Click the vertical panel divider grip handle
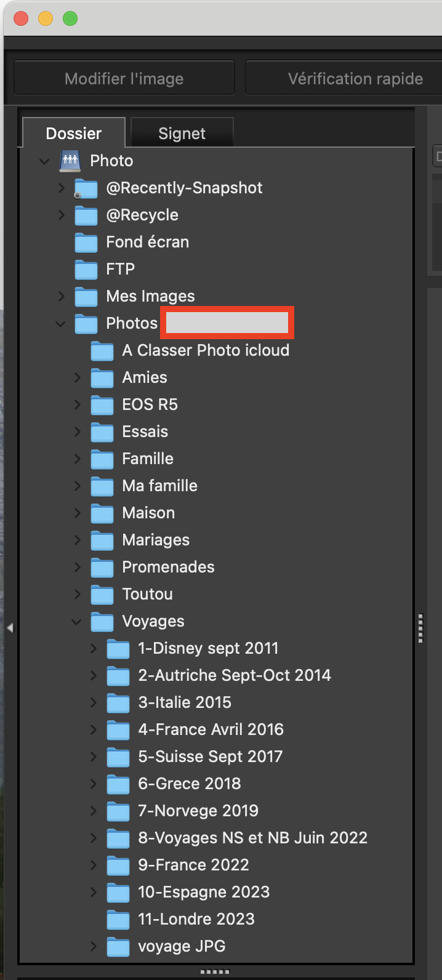Viewport: 442px width, 980px height. (x=420, y=628)
